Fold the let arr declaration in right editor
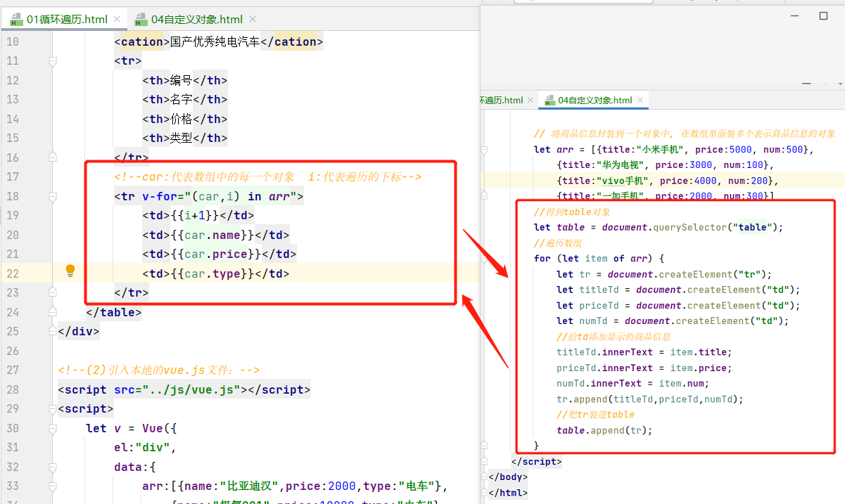845x504 pixels. [485, 150]
